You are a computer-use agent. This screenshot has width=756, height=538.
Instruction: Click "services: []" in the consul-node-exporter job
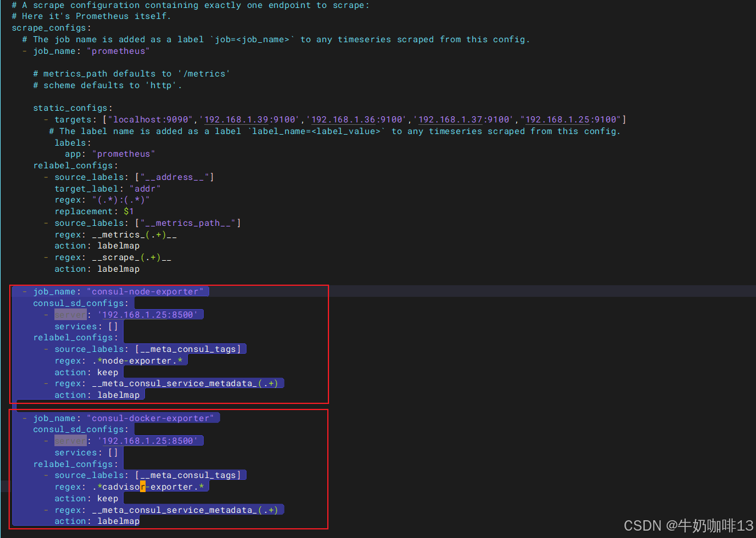(86, 326)
